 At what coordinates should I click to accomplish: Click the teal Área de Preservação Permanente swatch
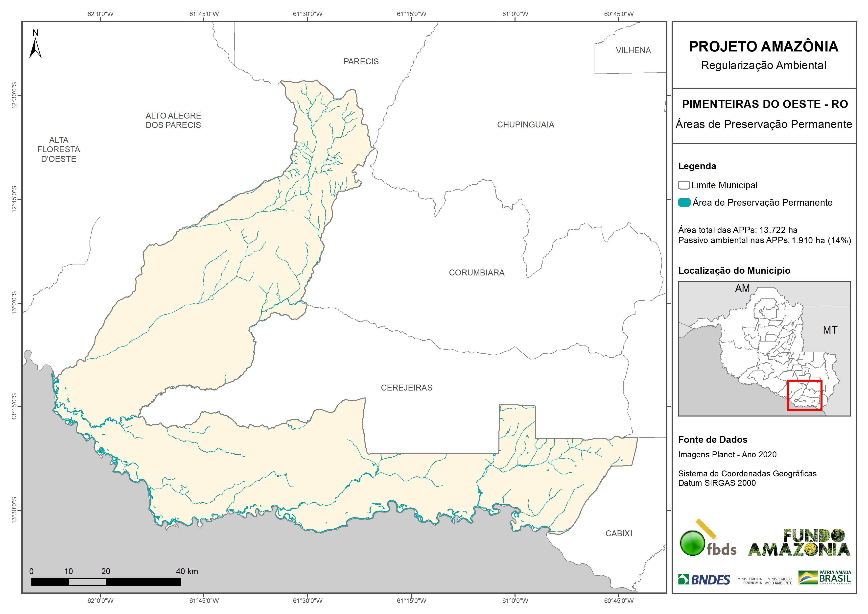pos(684,202)
